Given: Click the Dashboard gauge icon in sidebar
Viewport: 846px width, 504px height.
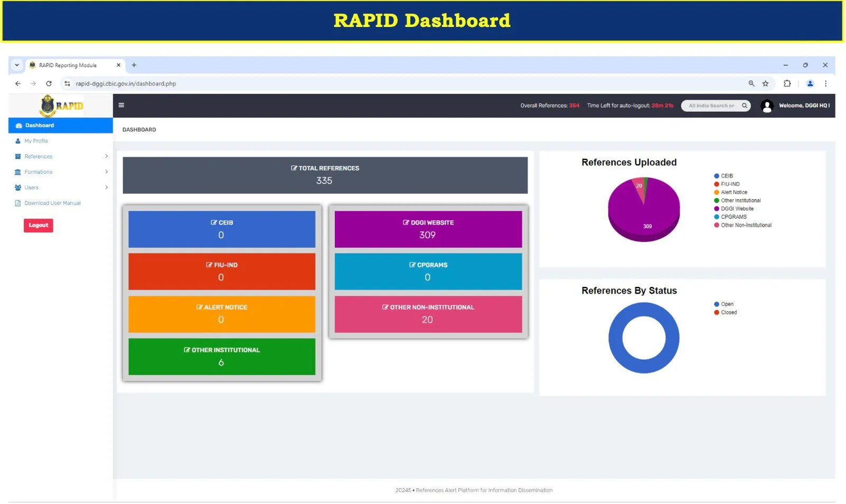Looking at the screenshot, I should pyautogui.click(x=19, y=126).
